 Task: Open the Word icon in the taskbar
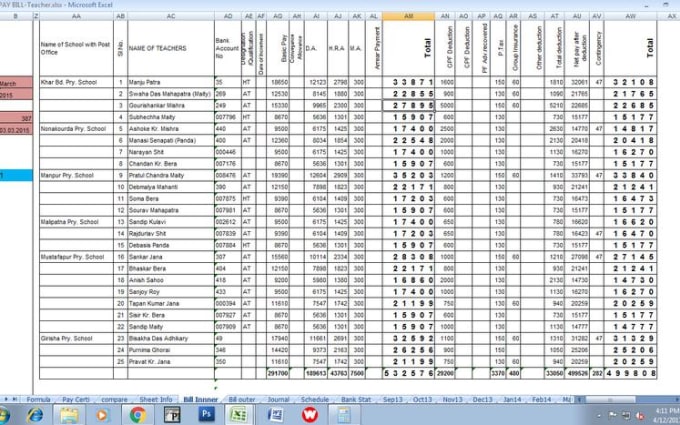pyautogui.click(x=275, y=415)
